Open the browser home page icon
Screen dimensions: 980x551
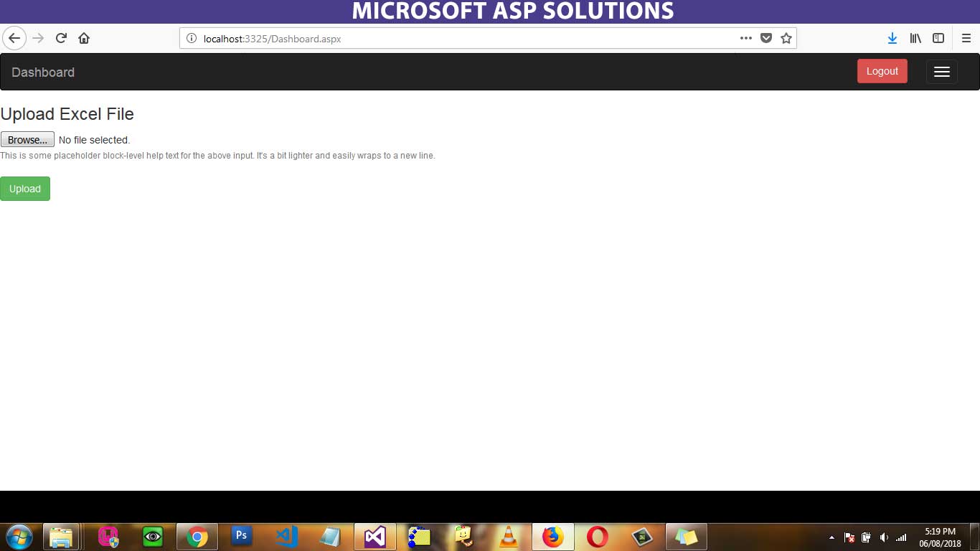tap(84, 38)
